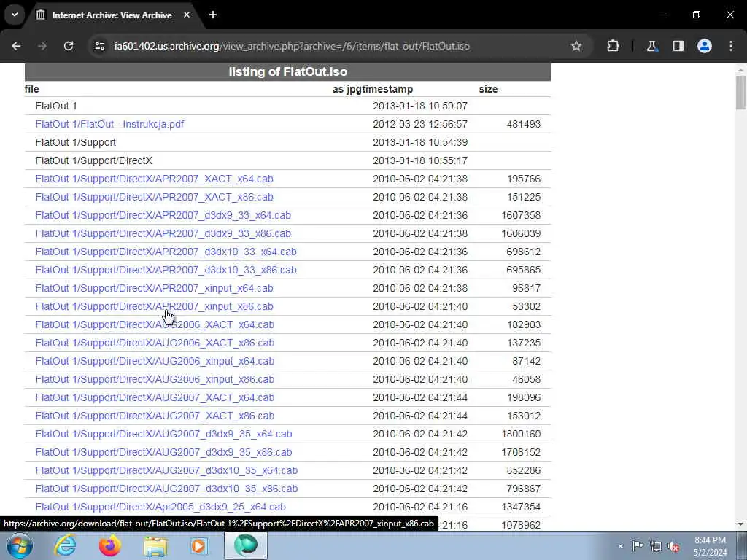Open Chrome three-dot menu
The width and height of the screenshot is (747, 560).
(731, 46)
